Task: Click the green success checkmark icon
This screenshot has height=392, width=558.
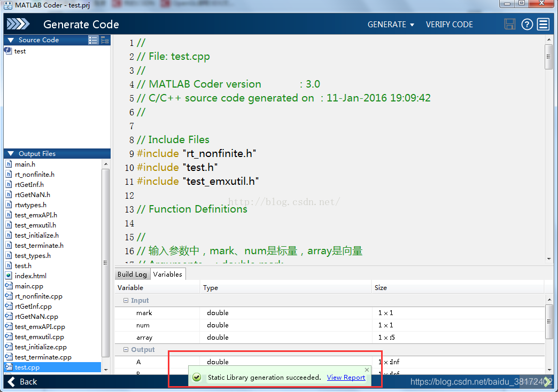Action: pos(197,377)
